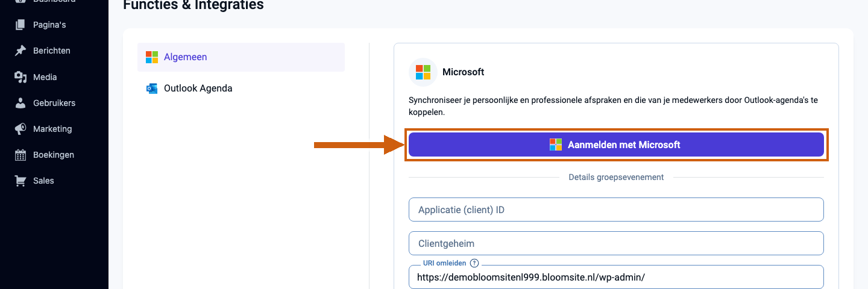
Task: Click the Boekingen calendar icon
Action: (x=20, y=155)
